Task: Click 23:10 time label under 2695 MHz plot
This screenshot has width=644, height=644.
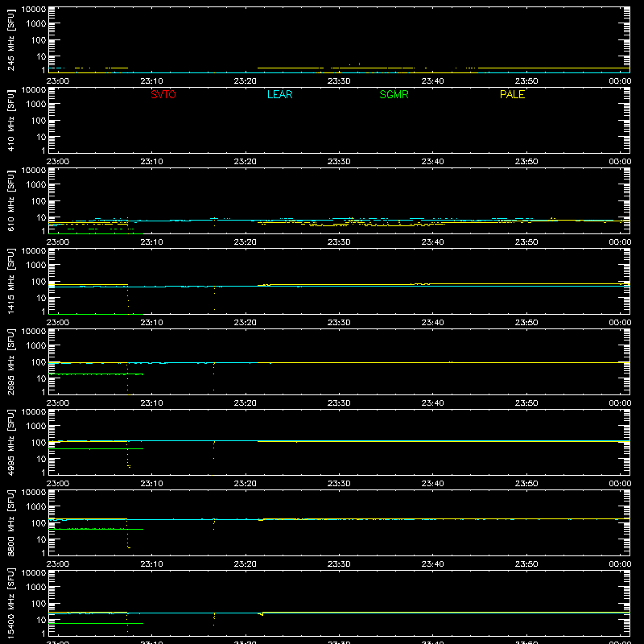Action: [x=151, y=403]
